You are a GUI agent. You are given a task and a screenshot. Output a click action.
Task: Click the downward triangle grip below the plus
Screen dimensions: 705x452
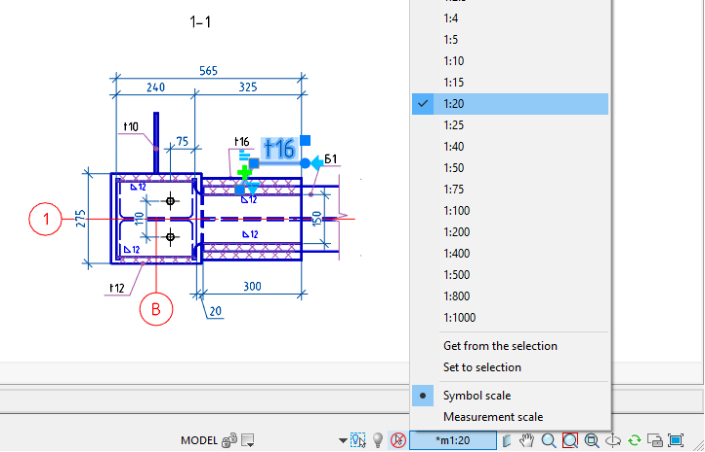[253, 189]
